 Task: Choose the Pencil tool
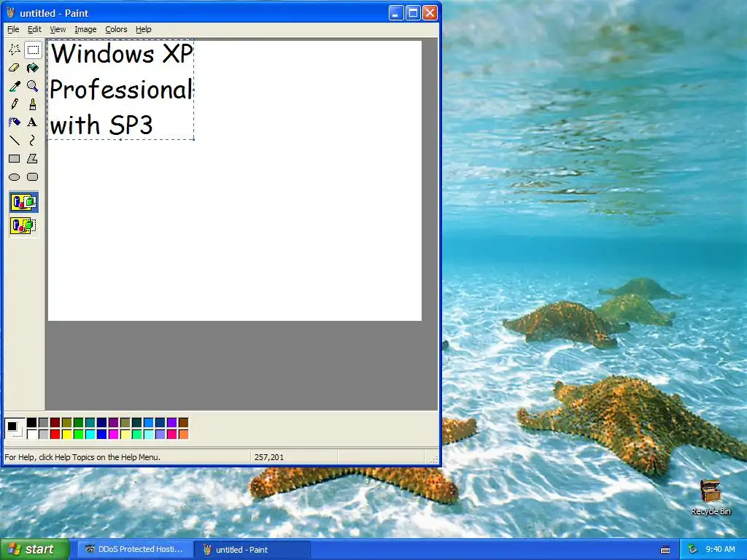point(15,104)
